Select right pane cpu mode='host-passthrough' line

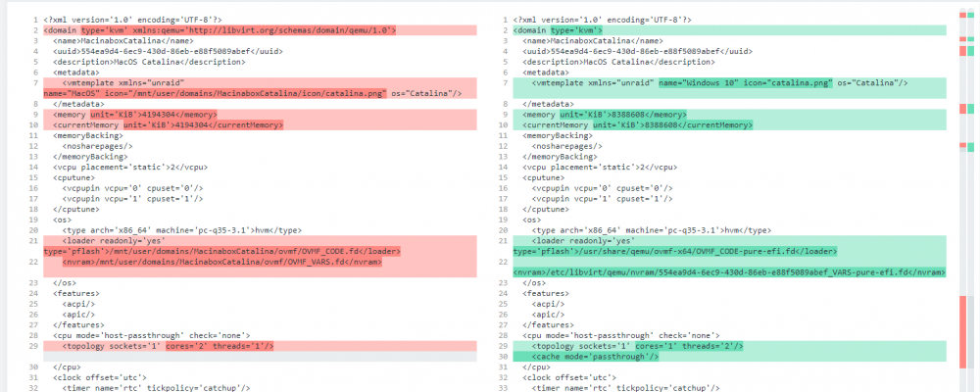[620, 336]
